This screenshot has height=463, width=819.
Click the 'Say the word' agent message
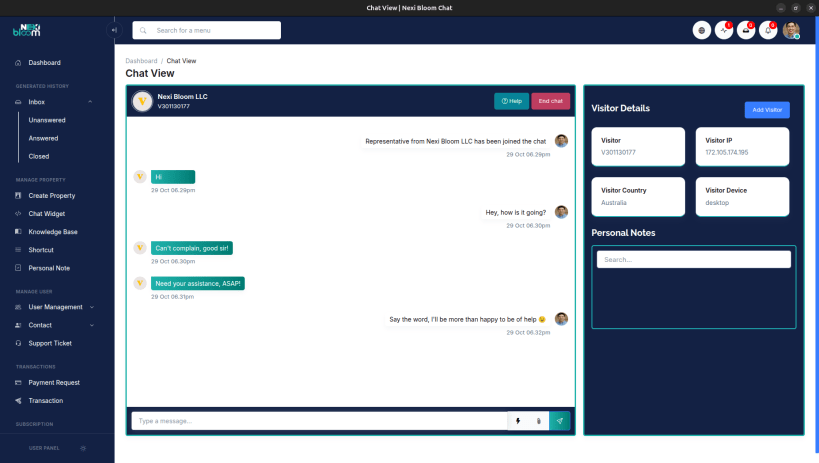[x=467, y=319]
